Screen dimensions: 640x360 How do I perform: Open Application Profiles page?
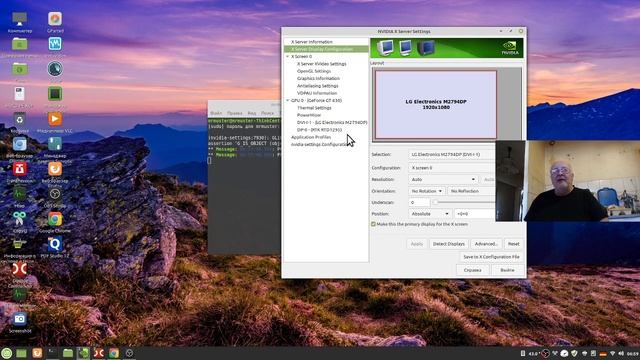pos(311,137)
